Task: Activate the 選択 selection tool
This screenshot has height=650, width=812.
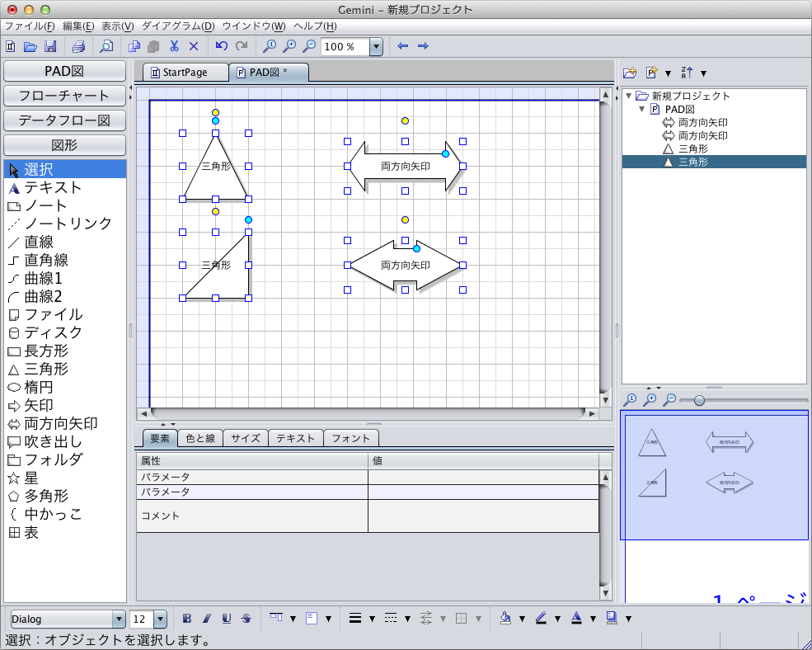Action: (x=65, y=169)
